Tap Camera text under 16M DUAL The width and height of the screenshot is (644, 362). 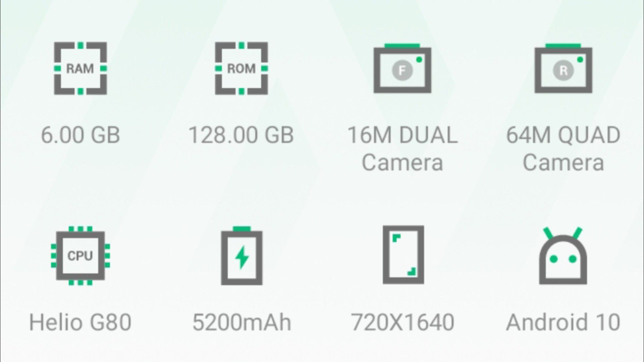coord(402,163)
